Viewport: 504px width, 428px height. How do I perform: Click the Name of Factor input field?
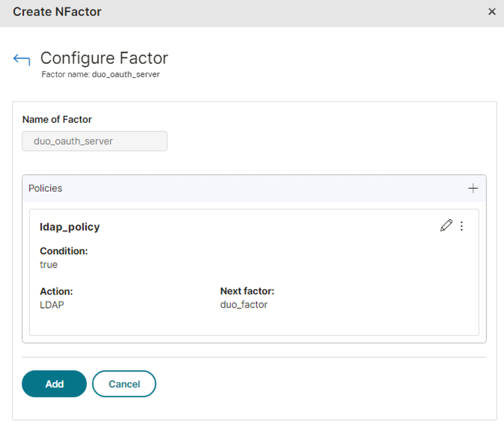coord(95,141)
